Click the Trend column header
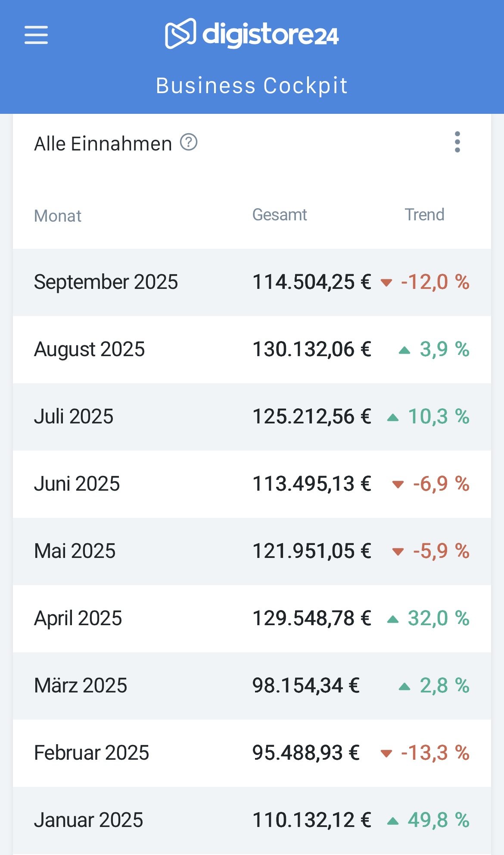 [424, 215]
